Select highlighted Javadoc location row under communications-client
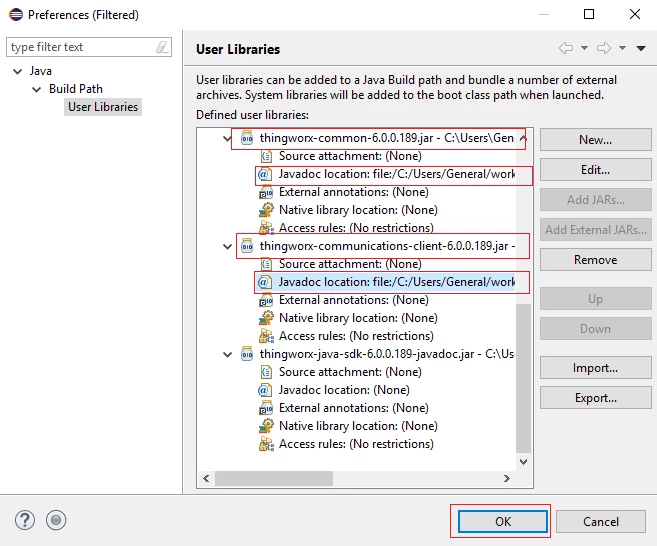The image size is (657, 546). pyautogui.click(x=385, y=282)
